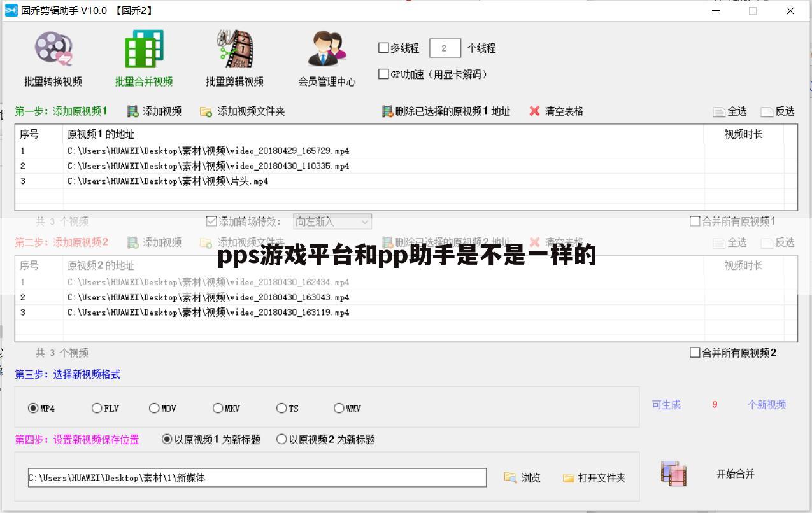Click the 开始合并 start merge icon

tap(674, 474)
